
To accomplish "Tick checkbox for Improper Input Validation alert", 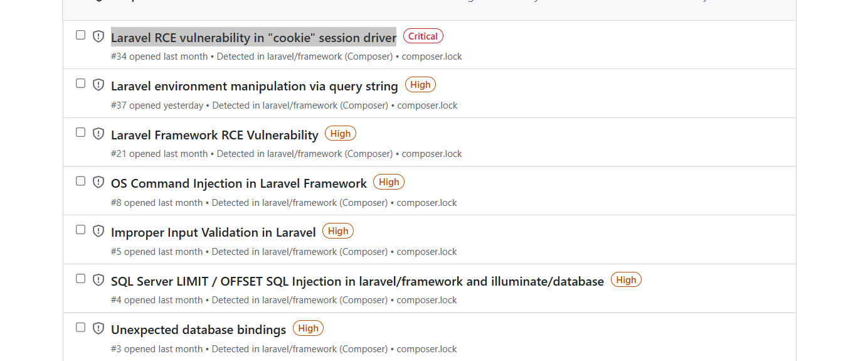I will 81,230.
